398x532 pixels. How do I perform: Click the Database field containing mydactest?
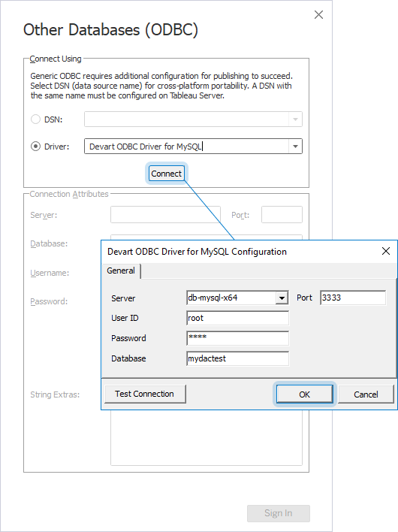237,358
